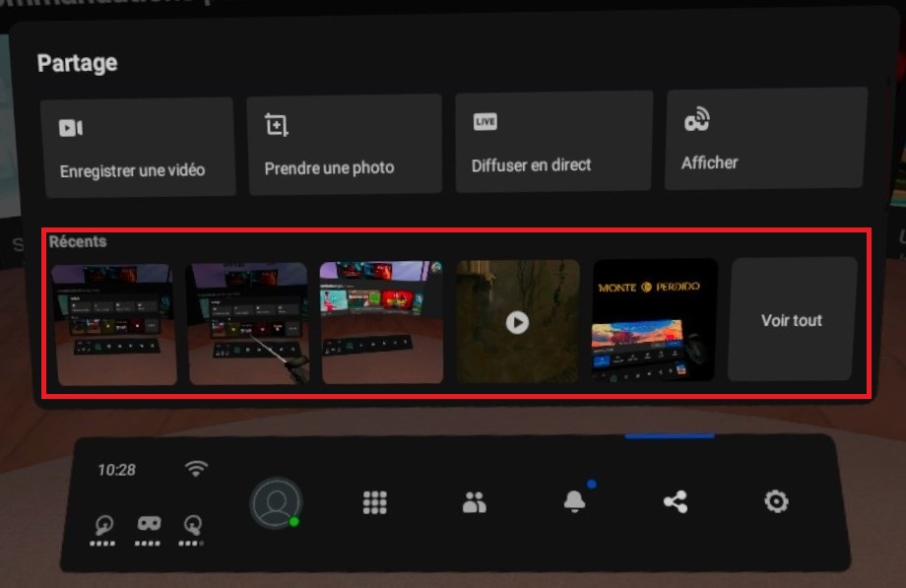
Task: Open the third recent screenshot thumbnail
Action: [382, 322]
